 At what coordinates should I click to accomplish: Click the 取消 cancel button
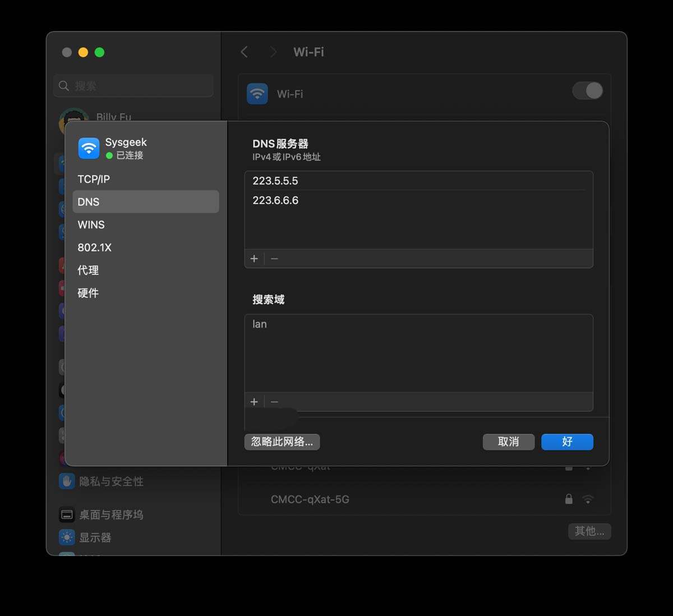(508, 442)
